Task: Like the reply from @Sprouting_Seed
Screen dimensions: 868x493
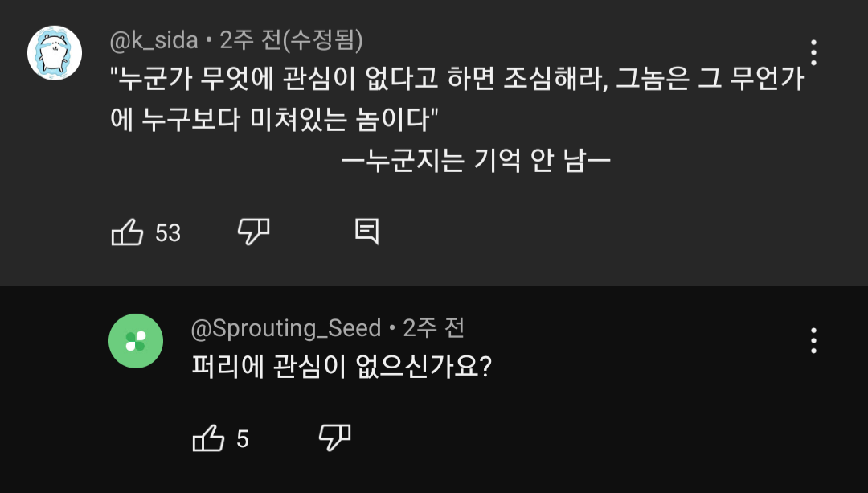Action: (x=209, y=439)
